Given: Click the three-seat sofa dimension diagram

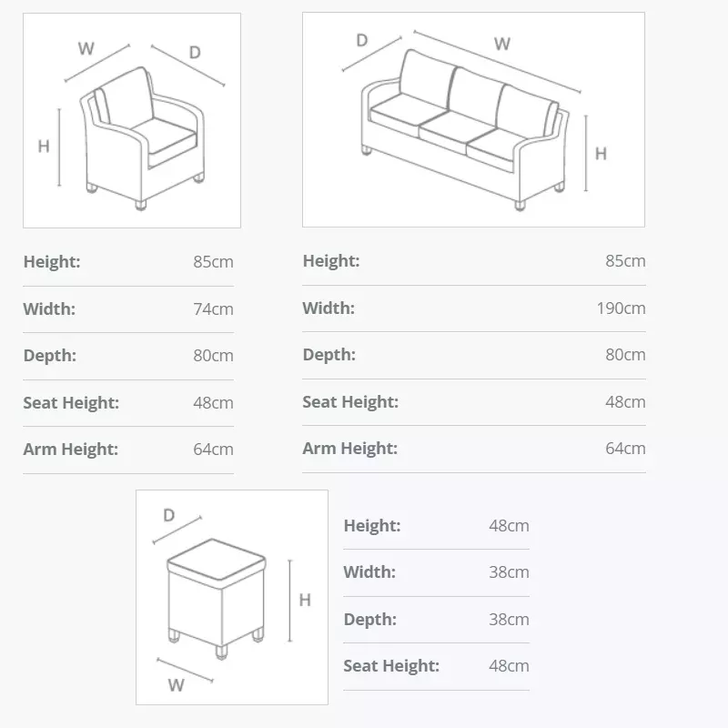Looking at the screenshot, I should (473, 120).
